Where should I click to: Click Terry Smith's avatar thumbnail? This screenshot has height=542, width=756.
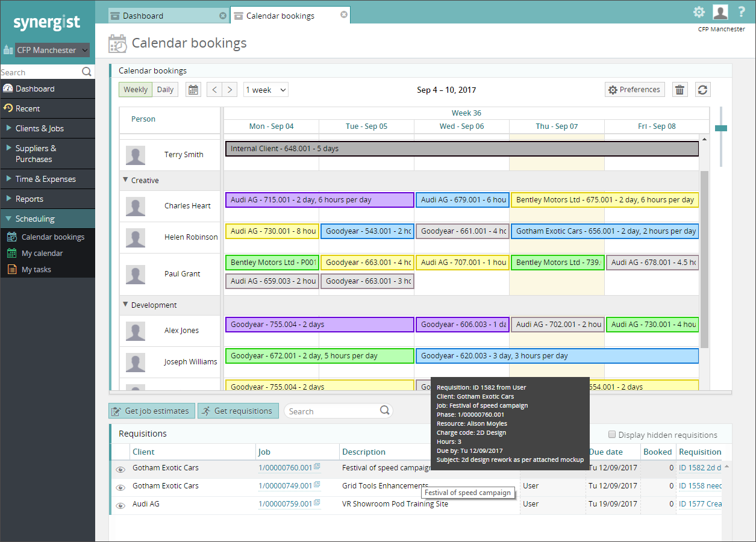(136, 155)
